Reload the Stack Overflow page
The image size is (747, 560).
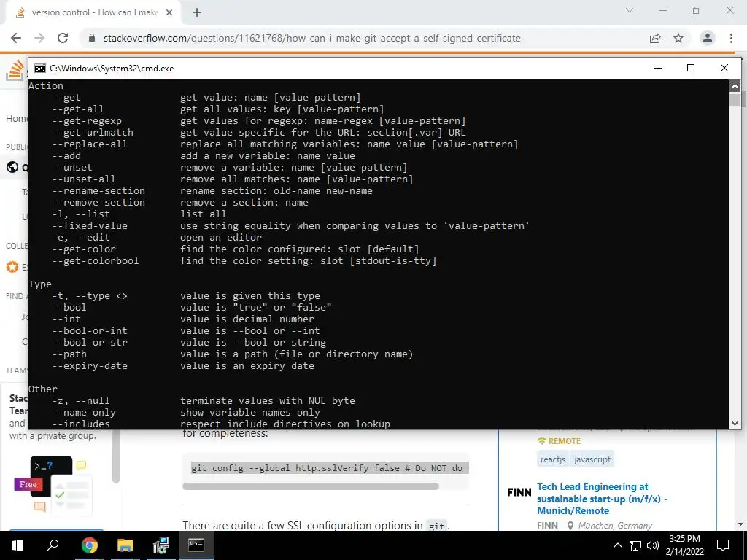point(63,38)
